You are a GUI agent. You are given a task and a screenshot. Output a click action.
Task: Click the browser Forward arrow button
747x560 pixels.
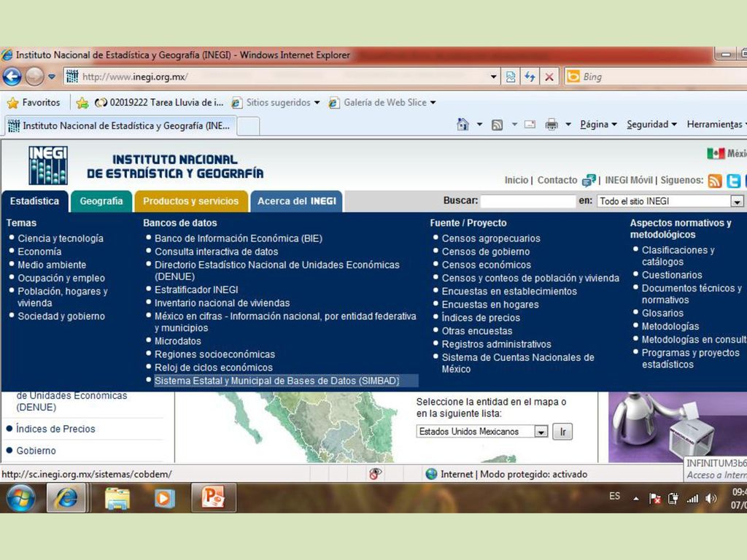tap(34, 76)
